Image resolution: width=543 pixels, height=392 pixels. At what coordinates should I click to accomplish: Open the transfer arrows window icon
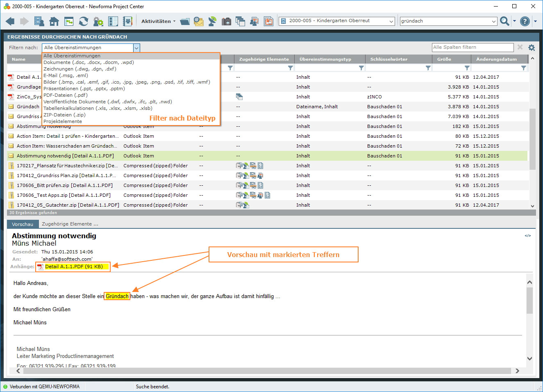[69, 21]
